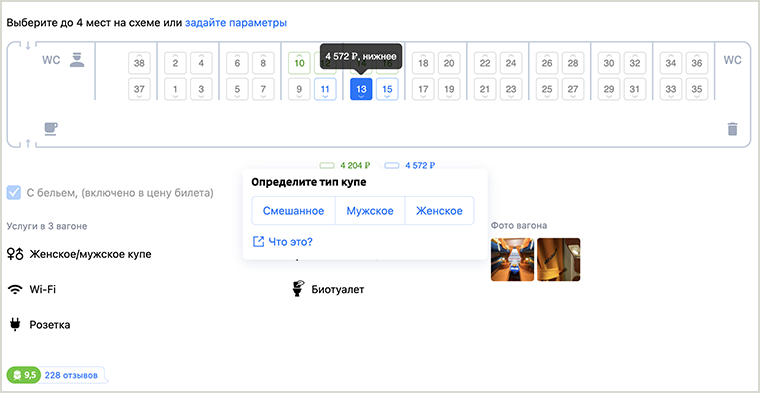Click the green 9,5 rating badge
Image resolution: width=760 pixels, height=393 pixels.
pyautogui.click(x=24, y=375)
